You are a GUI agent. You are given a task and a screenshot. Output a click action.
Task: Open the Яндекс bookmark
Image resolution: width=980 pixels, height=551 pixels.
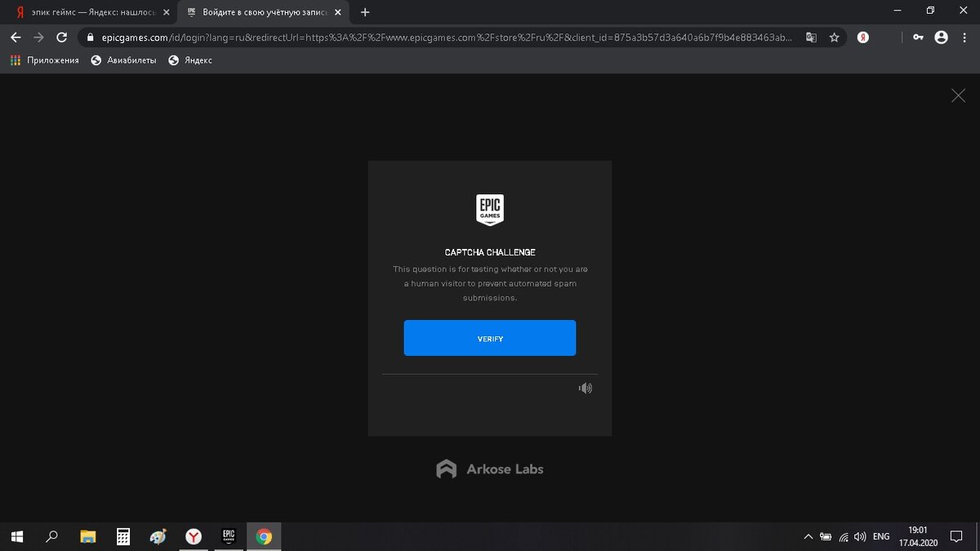coord(189,60)
